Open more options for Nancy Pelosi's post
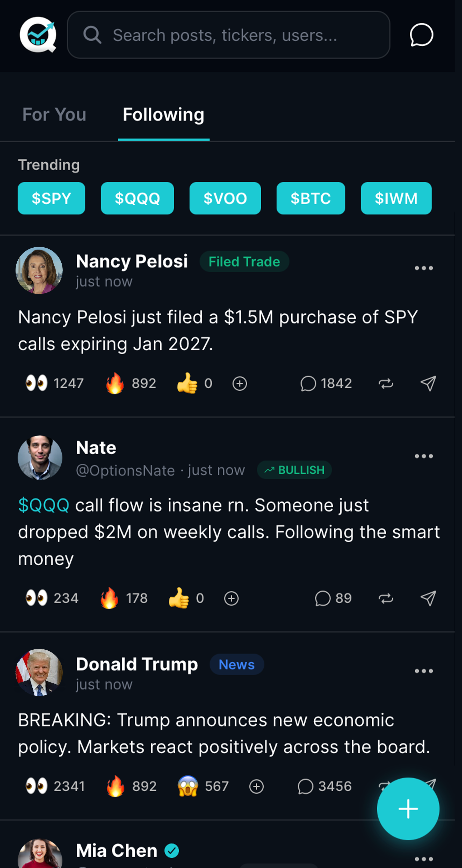 pos(424,268)
